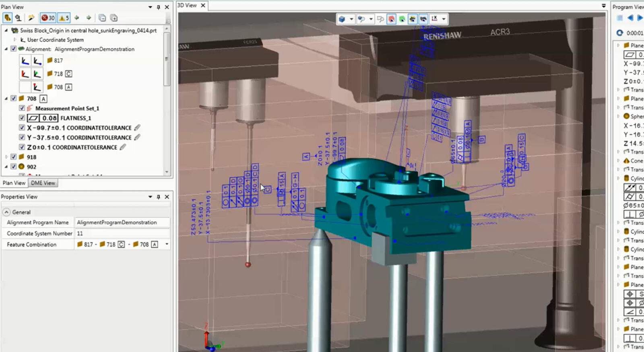Uncheck the FLATNESS_1 checkbox

tap(22, 118)
